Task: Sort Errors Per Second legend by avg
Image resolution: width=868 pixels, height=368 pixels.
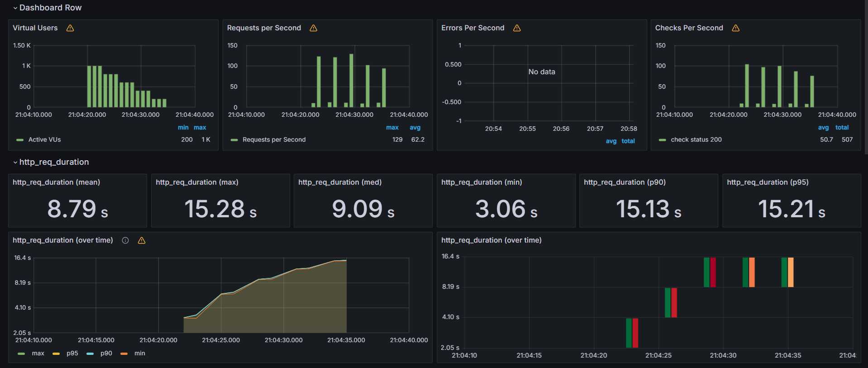Action: (x=611, y=141)
